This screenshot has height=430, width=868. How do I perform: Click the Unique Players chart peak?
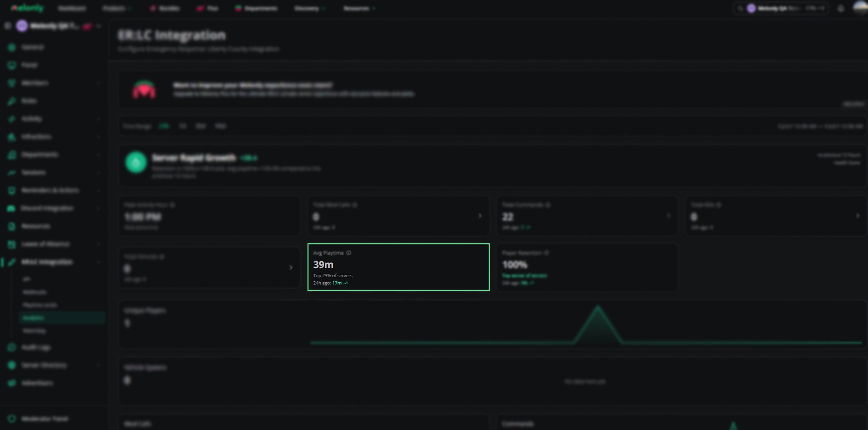(598, 307)
